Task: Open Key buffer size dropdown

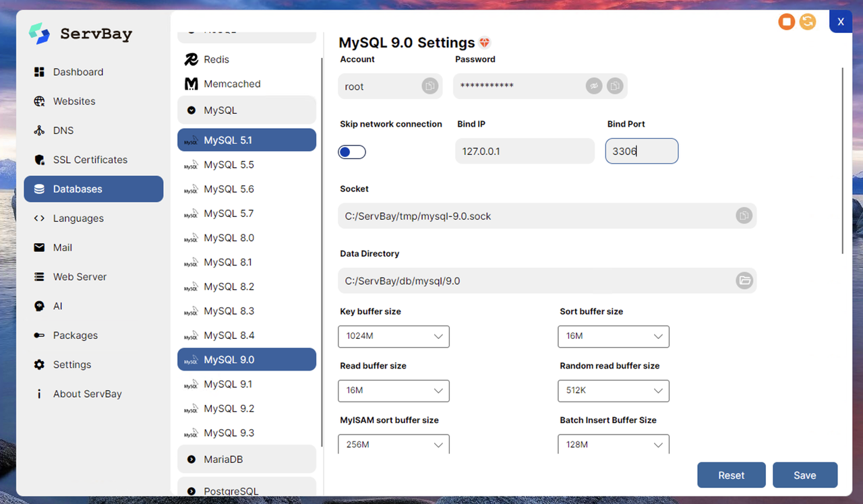Action: coord(394,336)
